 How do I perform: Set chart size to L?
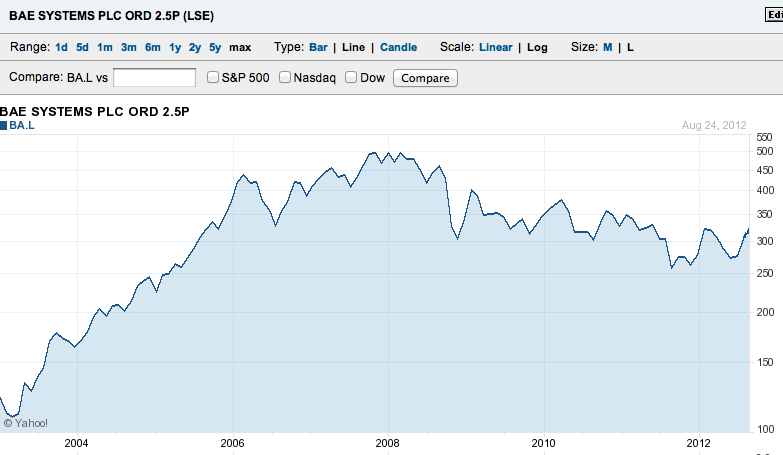[x=630, y=47]
